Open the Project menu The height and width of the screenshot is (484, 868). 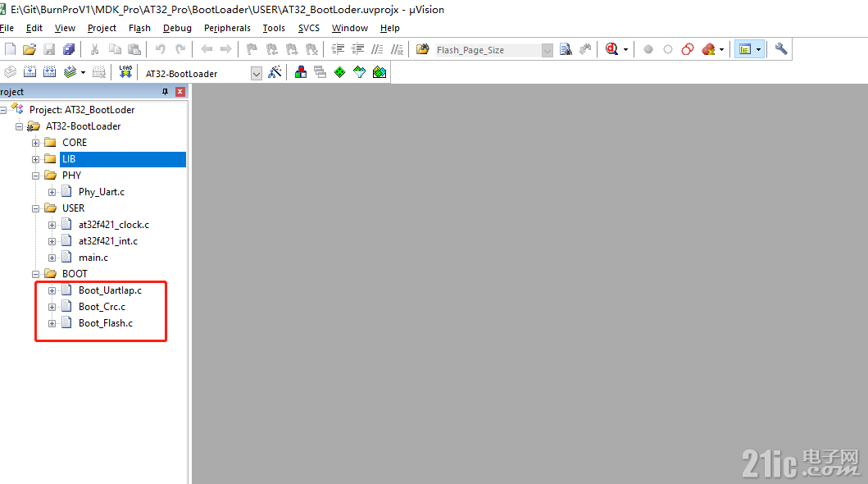tap(102, 28)
